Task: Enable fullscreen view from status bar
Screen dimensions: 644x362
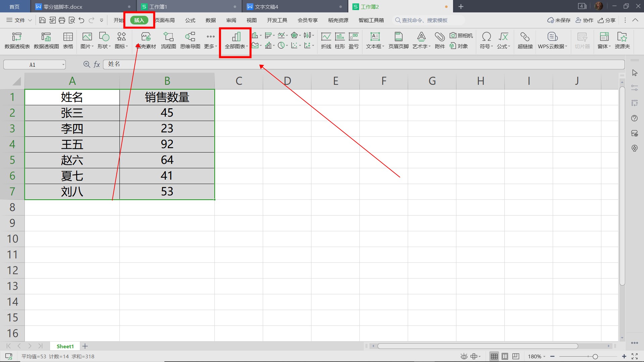Action: point(635,356)
